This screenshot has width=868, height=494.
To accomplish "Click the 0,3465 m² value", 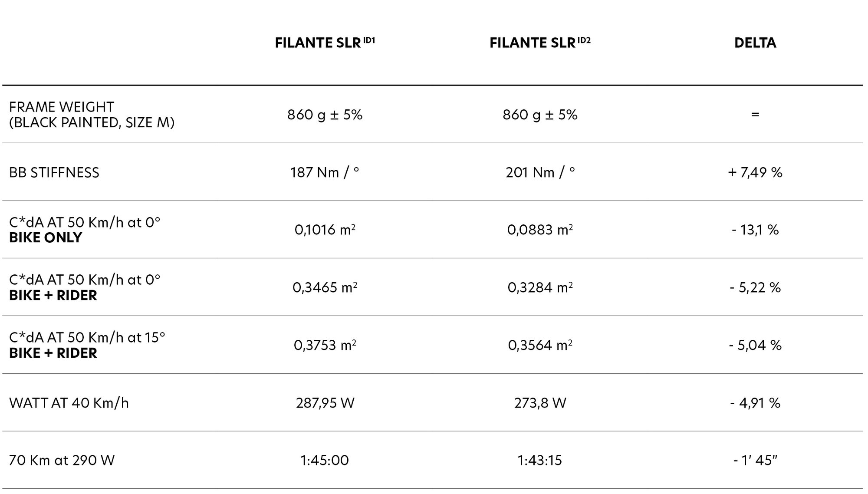I will 325,287.
